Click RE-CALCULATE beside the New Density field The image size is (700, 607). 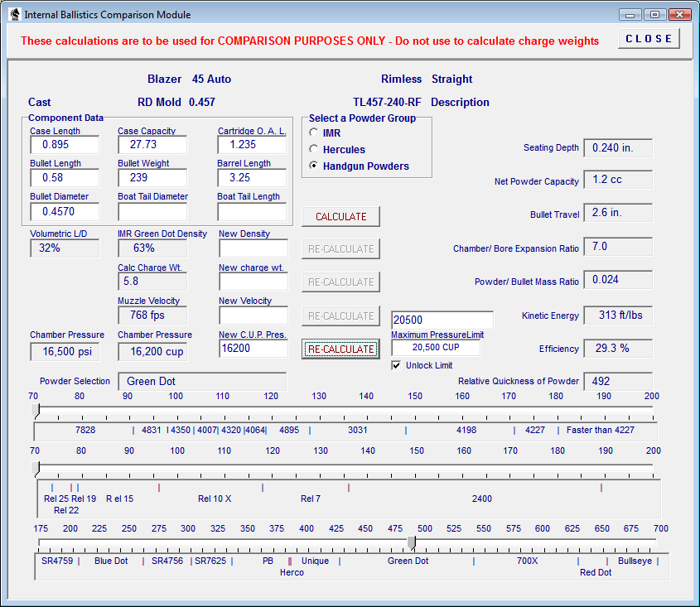pos(340,249)
